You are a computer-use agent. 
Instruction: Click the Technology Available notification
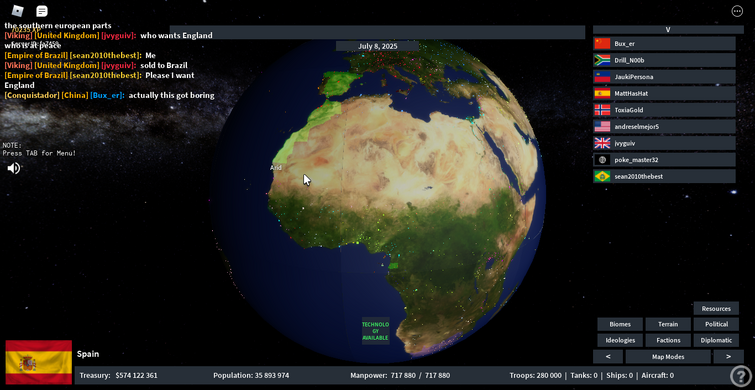[x=376, y=331]
